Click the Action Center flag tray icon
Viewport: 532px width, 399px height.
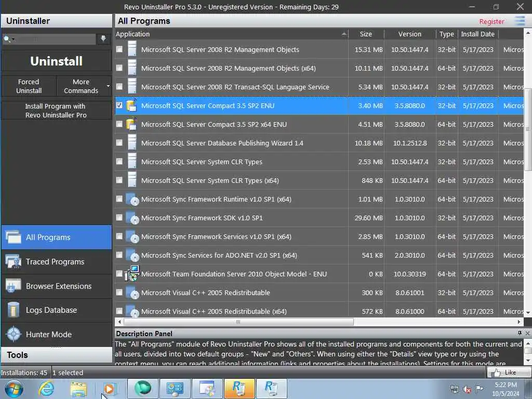(479, 389)
